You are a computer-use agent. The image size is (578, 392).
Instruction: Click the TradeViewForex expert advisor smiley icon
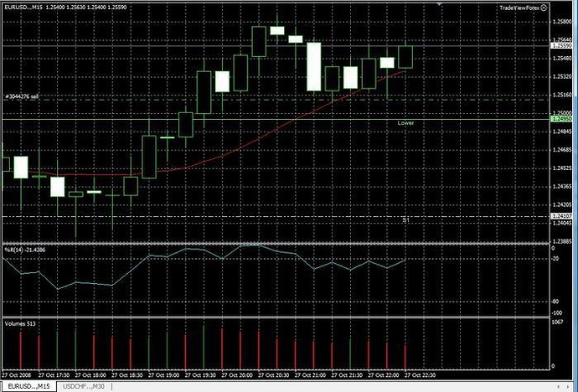click(544, 8)
